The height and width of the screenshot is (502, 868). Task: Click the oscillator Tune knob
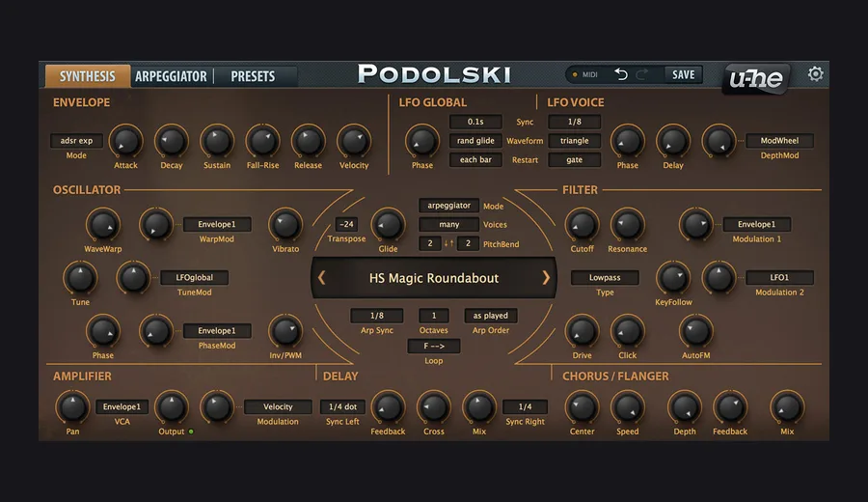(80, 278)
